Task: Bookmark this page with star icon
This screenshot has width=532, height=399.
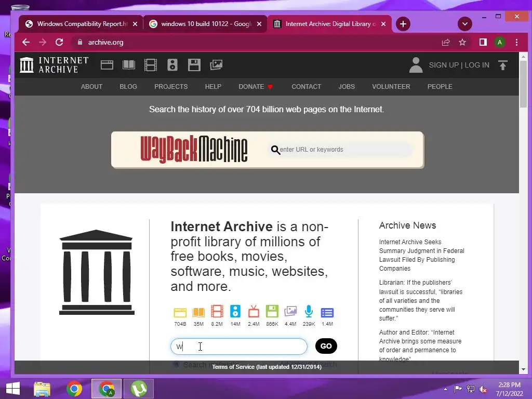Action: pos(462,42)
